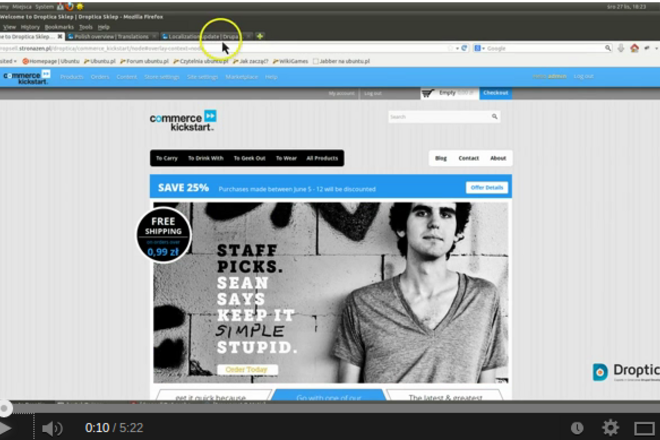
Task: Click the Watch Later clock icon
Action: (577, 428)
